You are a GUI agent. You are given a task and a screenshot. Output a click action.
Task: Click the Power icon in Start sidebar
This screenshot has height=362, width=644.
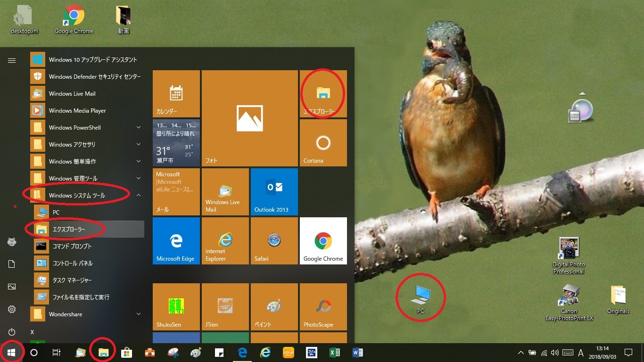tap(12, 332)
